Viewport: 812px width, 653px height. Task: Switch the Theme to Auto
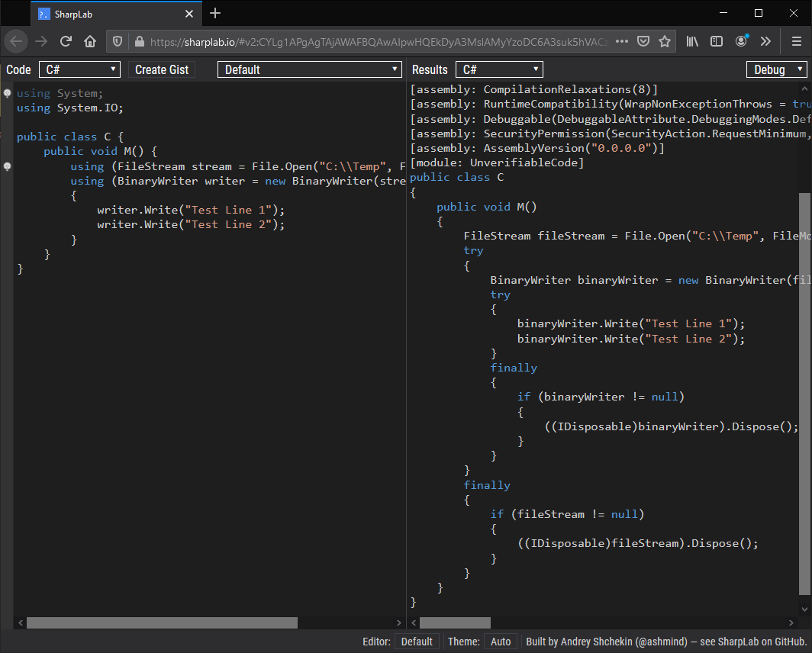point(500,642)
